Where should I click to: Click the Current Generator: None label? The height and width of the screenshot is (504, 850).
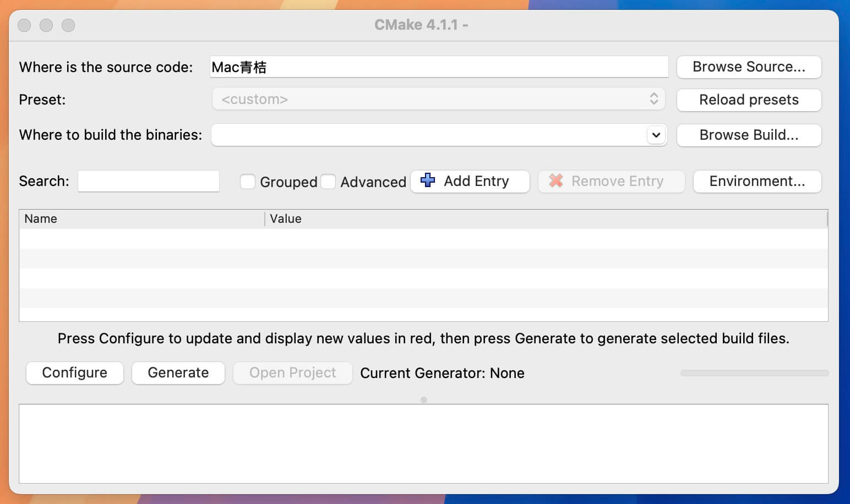coord(442,373)
